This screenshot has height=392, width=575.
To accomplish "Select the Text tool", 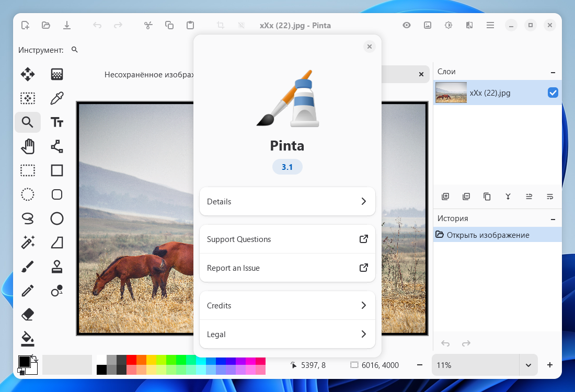I will click(57, 122).
